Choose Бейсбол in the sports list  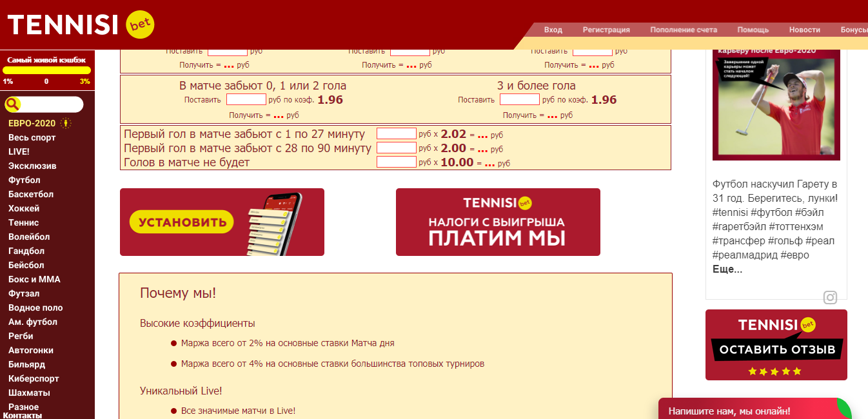(x=26, y=265)
